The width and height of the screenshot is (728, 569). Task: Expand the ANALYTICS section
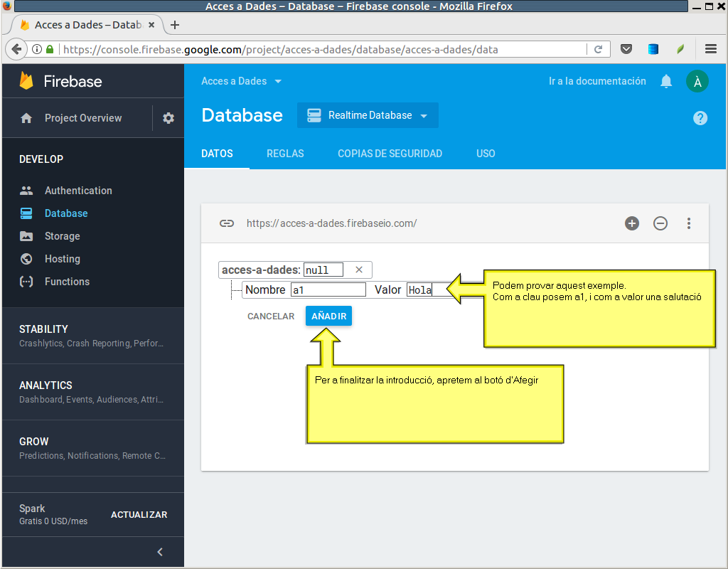(x=93, y=392)
